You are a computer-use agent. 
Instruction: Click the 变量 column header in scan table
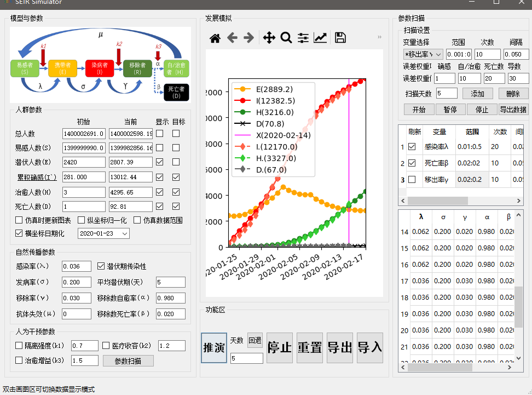tap(439, 132)
